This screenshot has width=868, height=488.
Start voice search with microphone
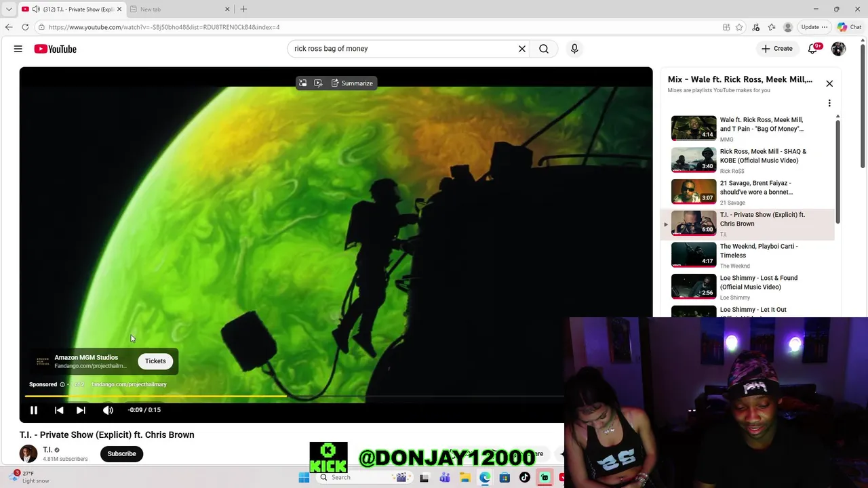coord(574,49)
